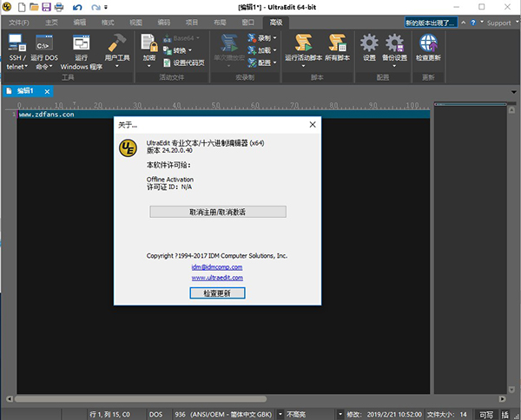Screen dimensions: 521x420
Task: Click the play macro once icon
Action: 229,43
